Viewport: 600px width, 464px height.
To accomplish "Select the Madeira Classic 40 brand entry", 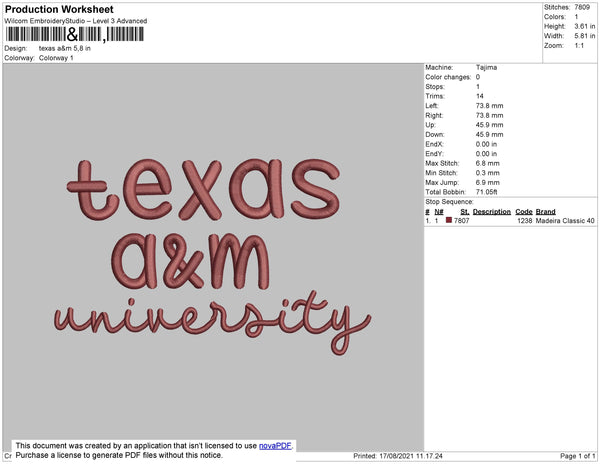I will (565, 221).
